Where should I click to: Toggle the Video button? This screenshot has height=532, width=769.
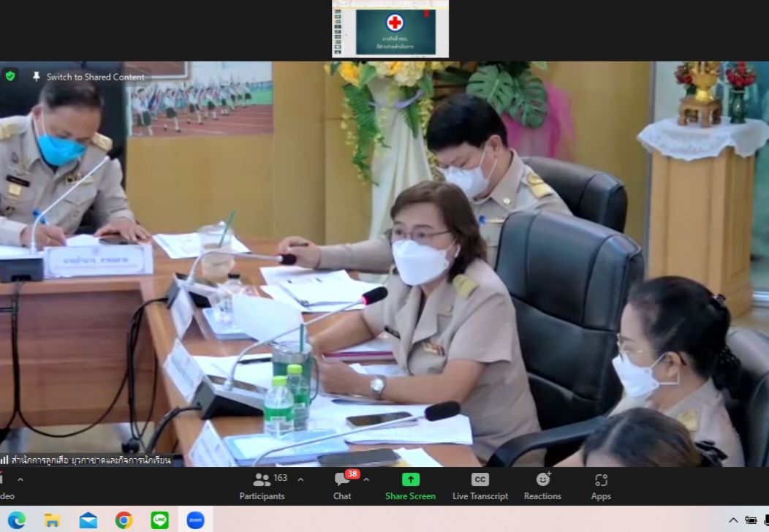pyautogui.click(x=7, y=487)
